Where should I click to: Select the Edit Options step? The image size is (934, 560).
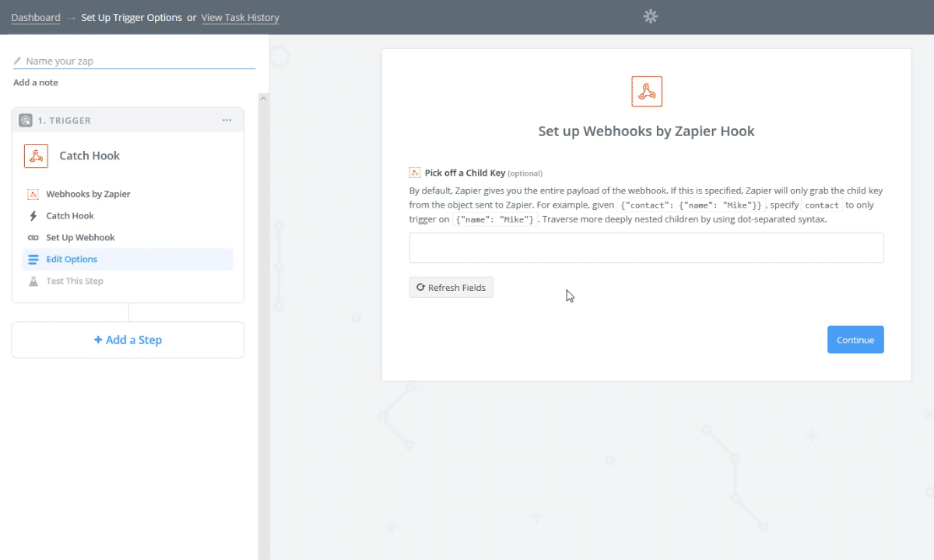(x=128, y=260)
